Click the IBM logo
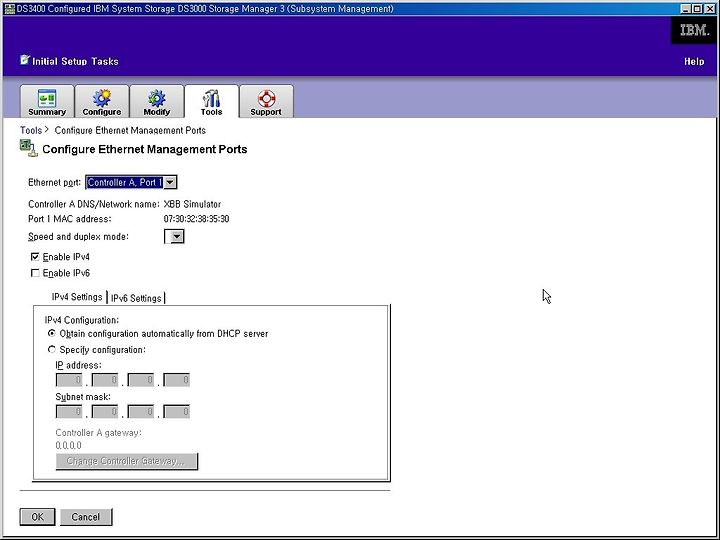Viewport: 720px width, 540px height. pos(694,30)
